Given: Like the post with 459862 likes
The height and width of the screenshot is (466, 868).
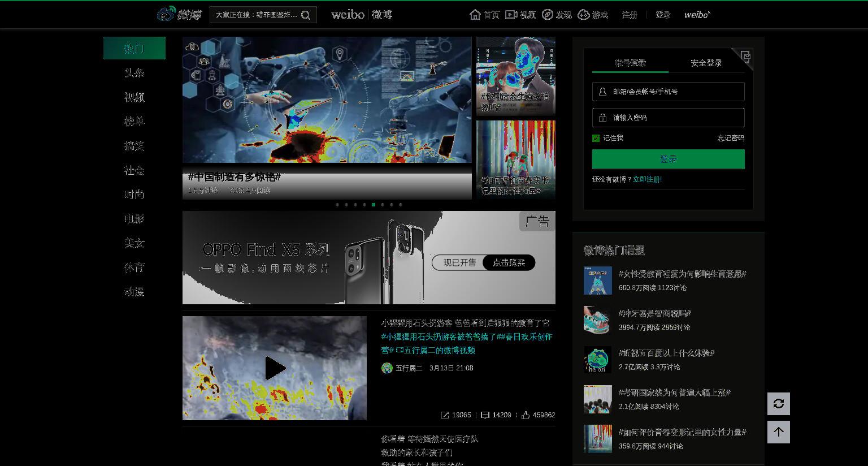Looking at the screenshot, I should (x=526, y=415).
